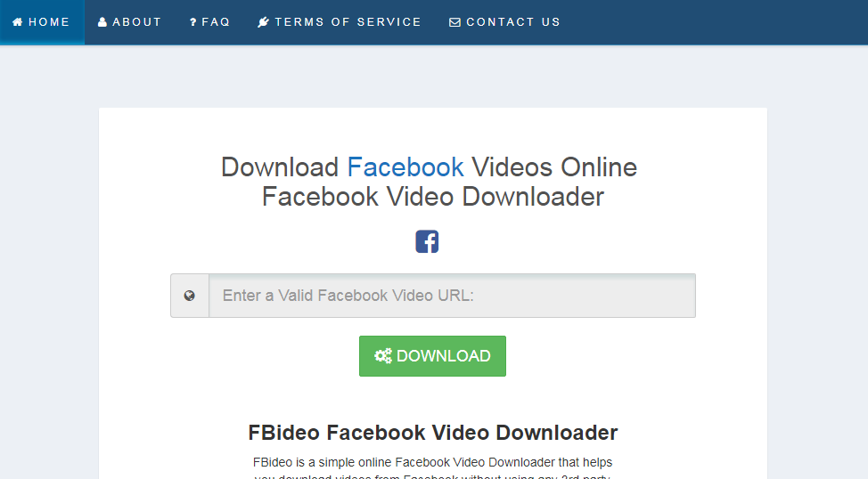Open the TERMS OF SERVICE page

click(x=340, y=22)
